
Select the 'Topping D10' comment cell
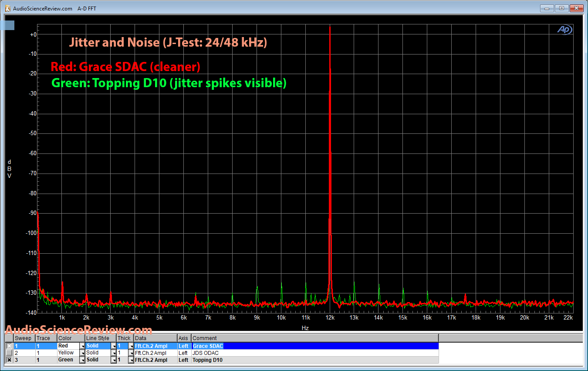(x=315, y=360)
